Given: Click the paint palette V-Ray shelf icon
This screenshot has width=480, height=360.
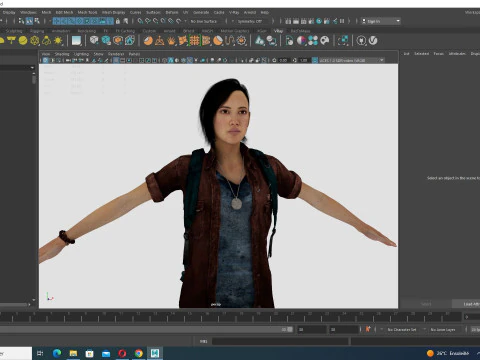Looking at the screenshot, I should click(x=325, y=41).
